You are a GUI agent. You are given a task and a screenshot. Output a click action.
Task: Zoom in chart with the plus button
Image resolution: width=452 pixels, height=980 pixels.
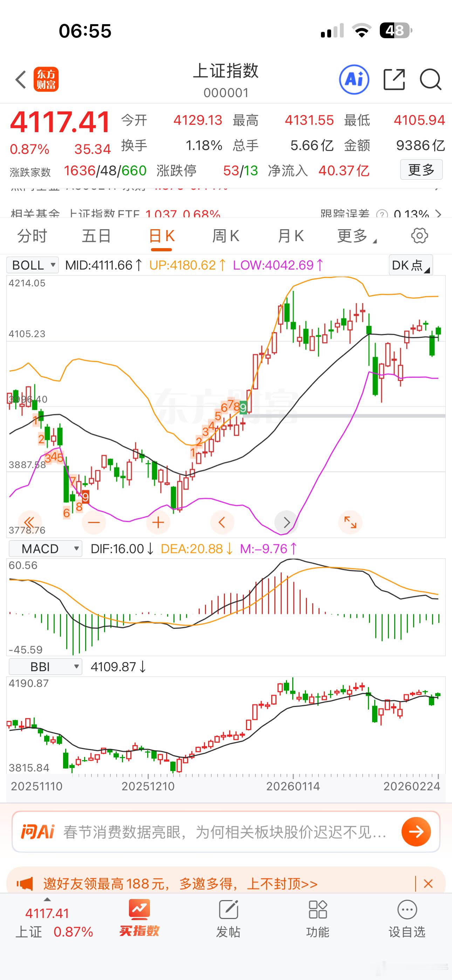coord(158,522)
